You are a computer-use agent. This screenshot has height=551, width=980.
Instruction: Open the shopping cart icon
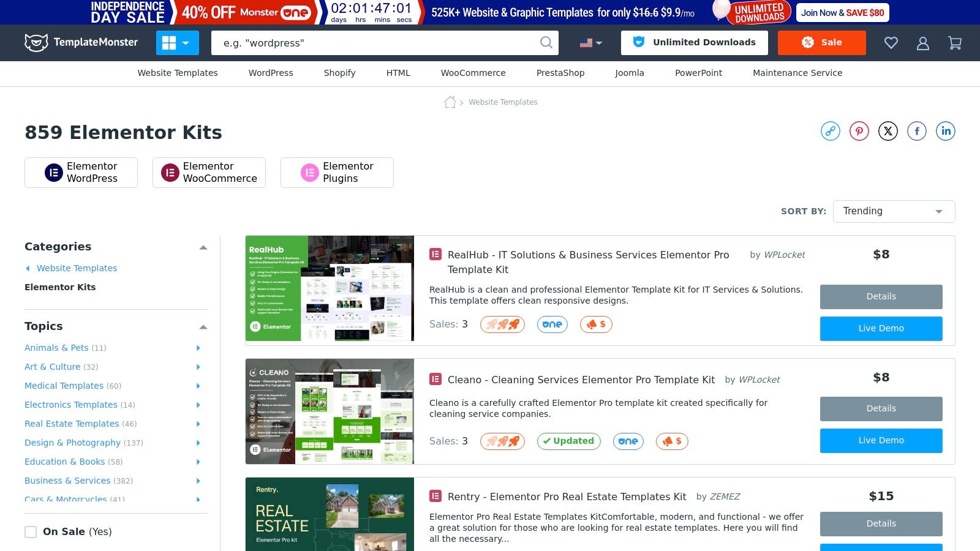tap(955, 43)
